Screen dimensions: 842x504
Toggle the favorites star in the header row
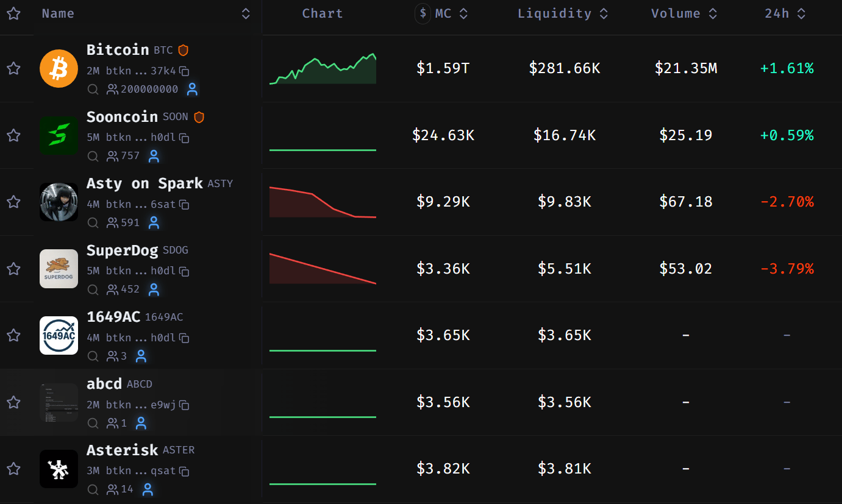point(13,13)
